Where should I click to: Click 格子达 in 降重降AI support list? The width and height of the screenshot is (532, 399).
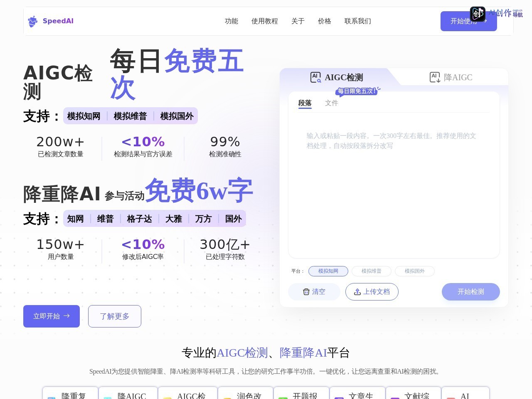coord(140,219)
